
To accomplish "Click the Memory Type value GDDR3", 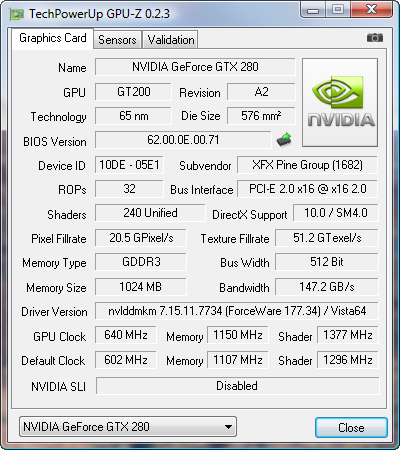I will tap(141, 262).
